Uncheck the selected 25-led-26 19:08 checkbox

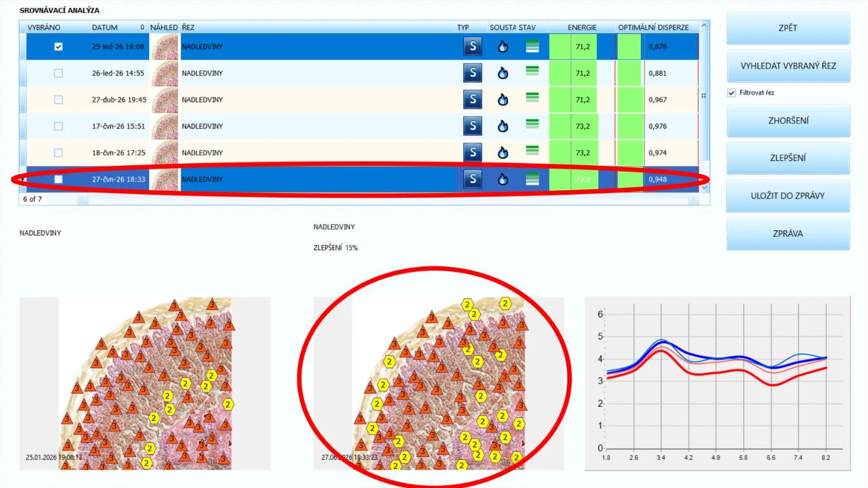pyautogui.click(x=58, y=47)
